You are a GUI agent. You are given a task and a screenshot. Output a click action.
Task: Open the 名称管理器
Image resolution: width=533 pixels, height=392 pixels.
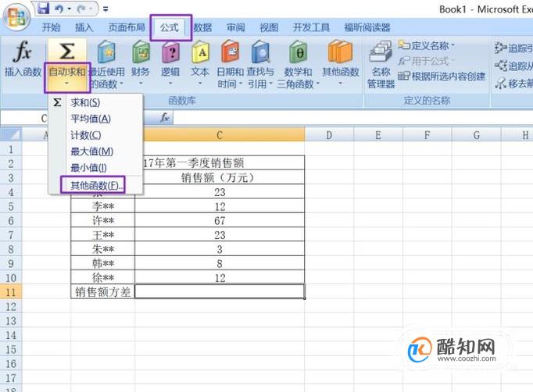click(381, 65)
